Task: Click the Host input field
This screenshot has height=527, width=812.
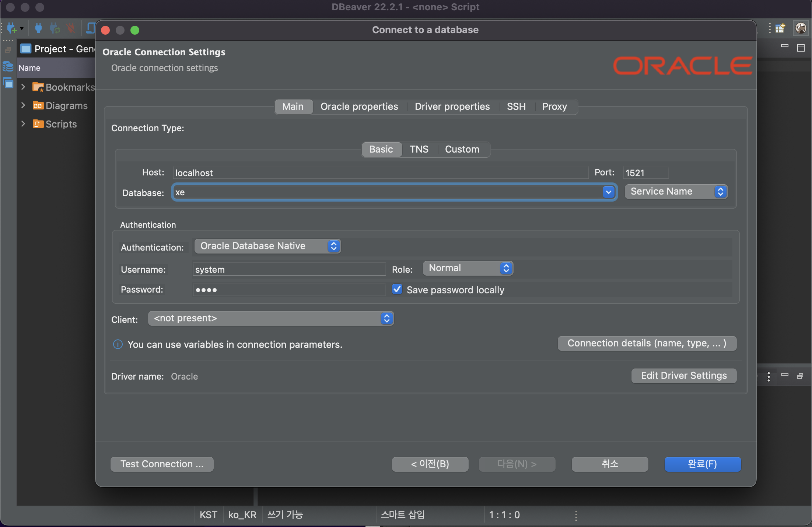Action: (x=381, y=172)
